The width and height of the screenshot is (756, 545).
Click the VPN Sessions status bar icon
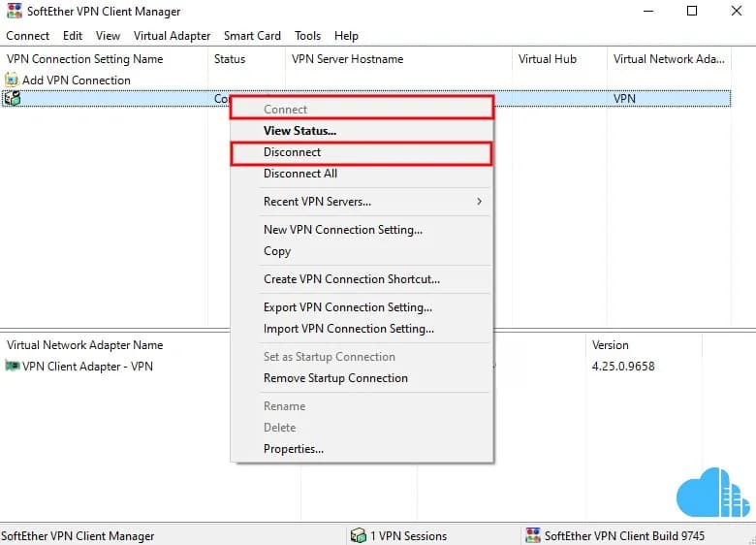(358, 535)
